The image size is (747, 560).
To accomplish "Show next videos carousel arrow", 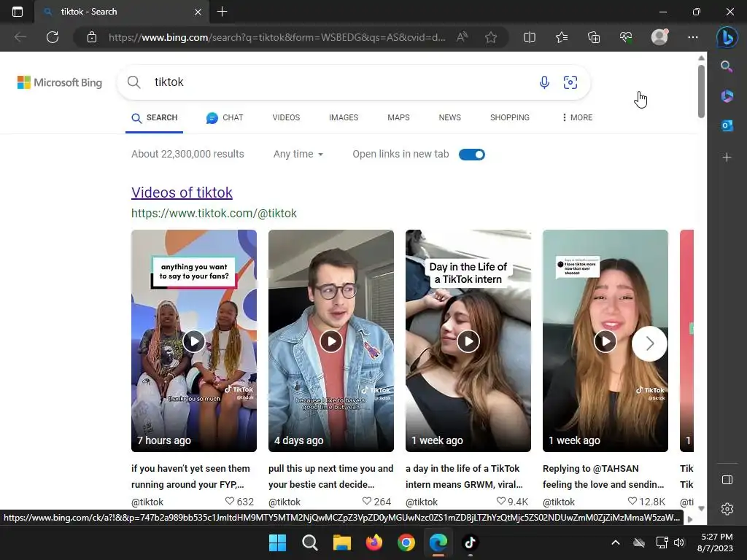I will [649, 343].
